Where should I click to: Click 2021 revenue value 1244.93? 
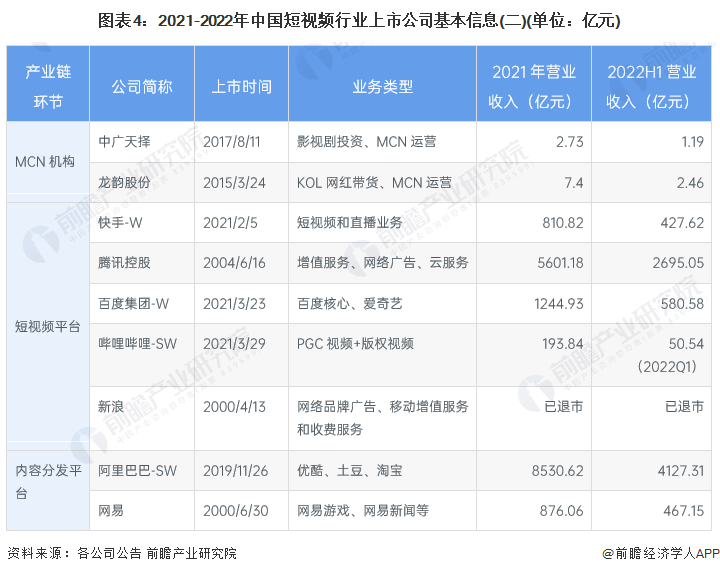click(559, 304)
